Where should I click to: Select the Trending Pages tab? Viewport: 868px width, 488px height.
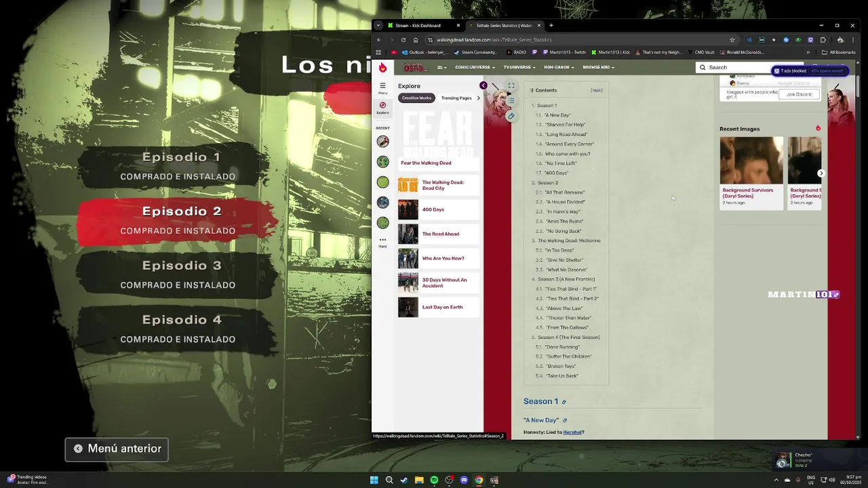click(x=456, y=98)
